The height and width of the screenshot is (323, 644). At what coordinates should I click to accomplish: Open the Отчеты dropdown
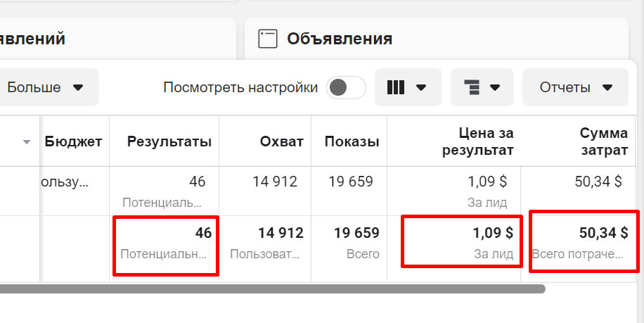[575, 87]
